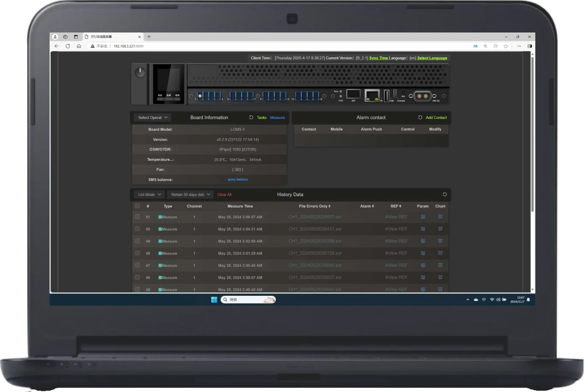The height and width of the screenshot is (392, 585).
Task: Click the Select Language link
Action: pyautogui.click(x=432, y=58)
